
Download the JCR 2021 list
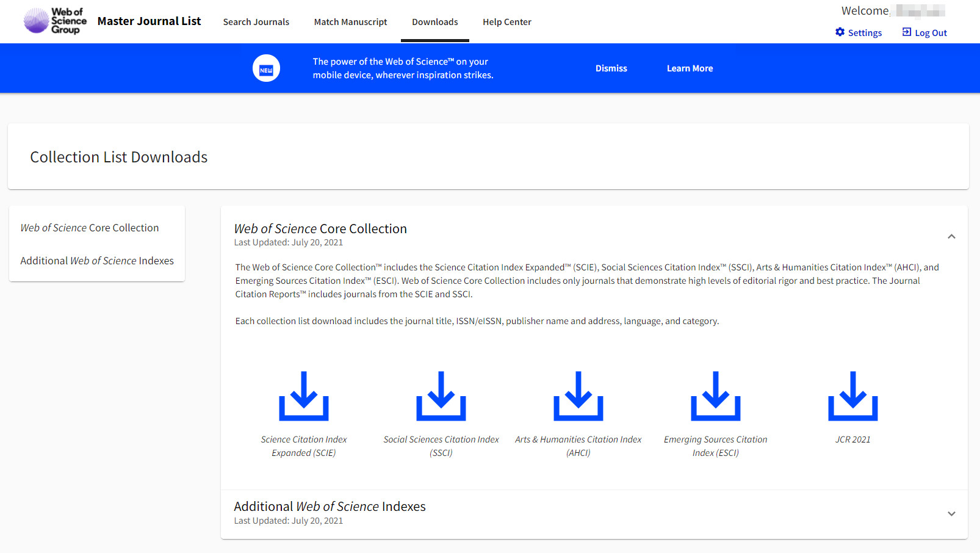click(x=853, y=396)
